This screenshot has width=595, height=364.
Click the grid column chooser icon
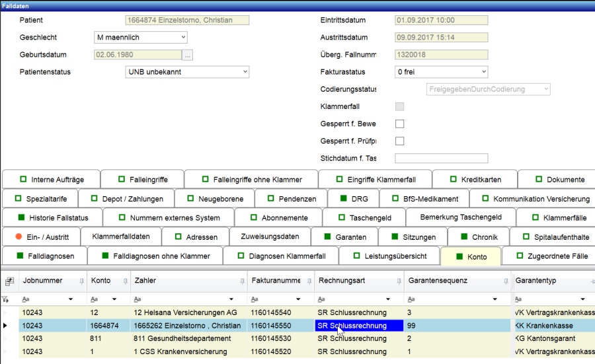tap(9, 281)
